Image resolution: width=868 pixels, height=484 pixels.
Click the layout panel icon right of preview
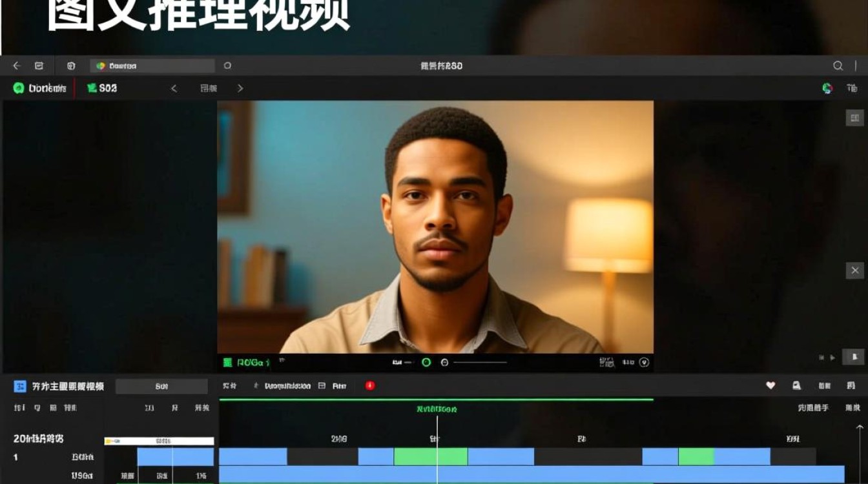[854, 117]
